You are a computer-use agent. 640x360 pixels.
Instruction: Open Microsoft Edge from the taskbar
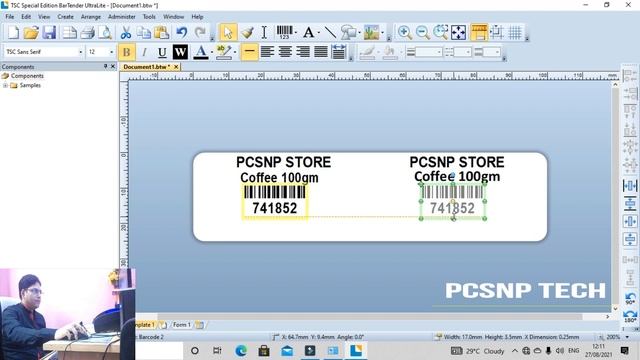click(241, 351)
